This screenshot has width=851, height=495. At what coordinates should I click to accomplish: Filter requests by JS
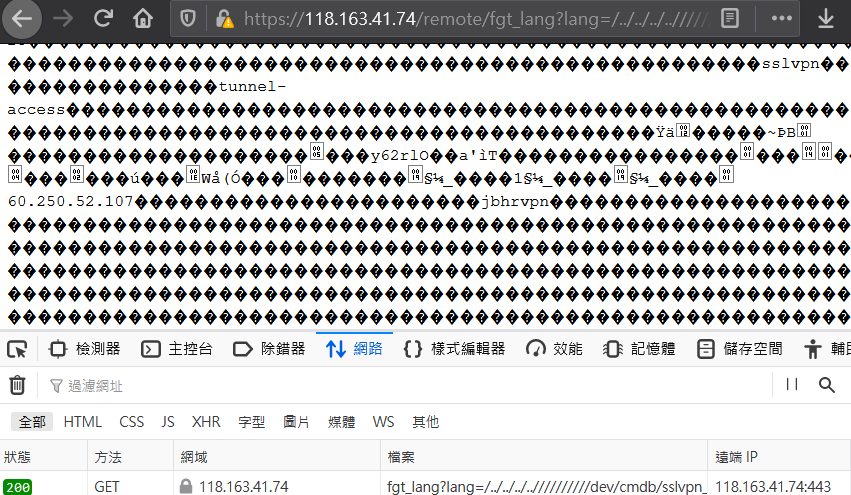[168, 422]
